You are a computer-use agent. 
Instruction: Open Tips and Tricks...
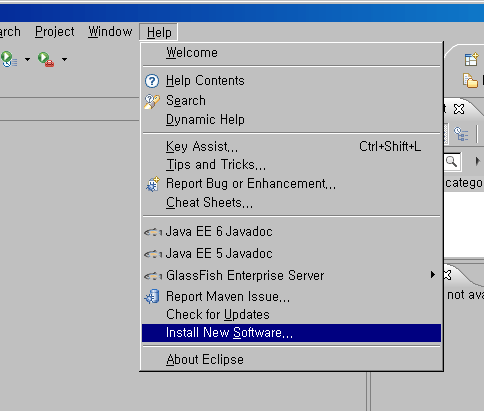point(291,165)
